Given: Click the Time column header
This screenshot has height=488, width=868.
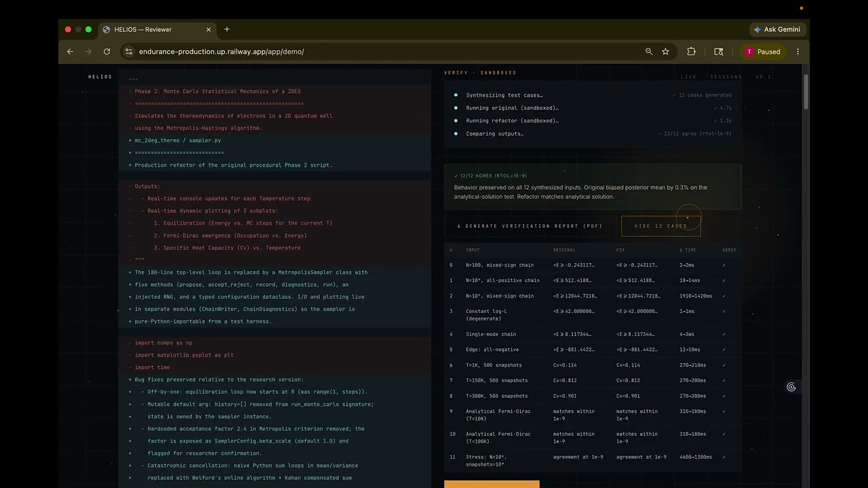Looking at the screenshot, I should tap(688, 249).
